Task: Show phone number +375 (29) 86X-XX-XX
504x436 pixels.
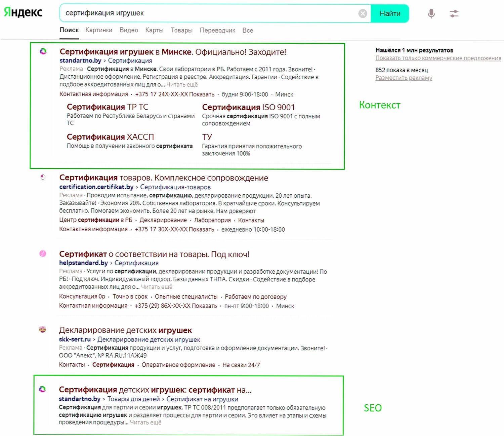Action: pyautogui.click(x=176, y=306)
